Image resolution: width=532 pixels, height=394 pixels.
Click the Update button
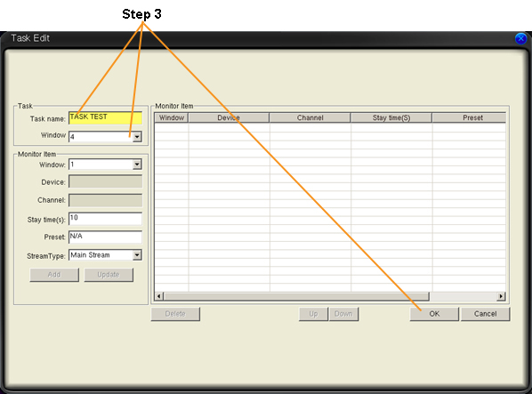tap(109, 275)
